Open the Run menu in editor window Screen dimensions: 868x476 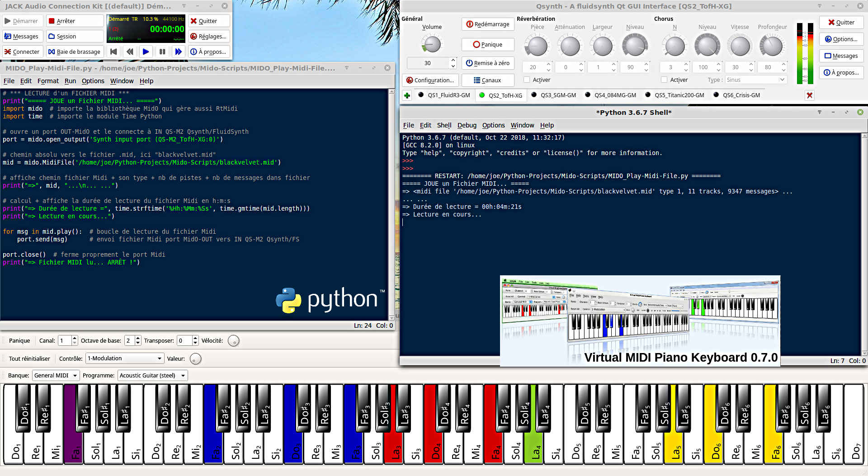70,81
